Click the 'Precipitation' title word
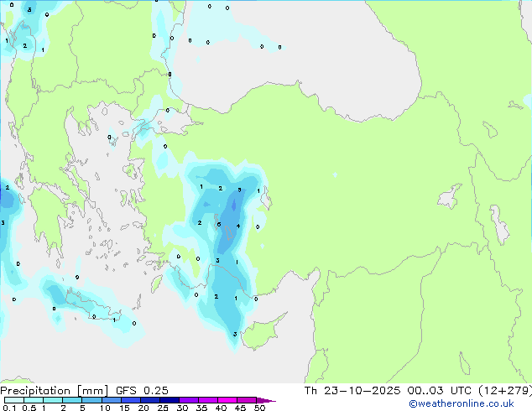The width and height of the screenshot is (532, 411). click(35, 391)
